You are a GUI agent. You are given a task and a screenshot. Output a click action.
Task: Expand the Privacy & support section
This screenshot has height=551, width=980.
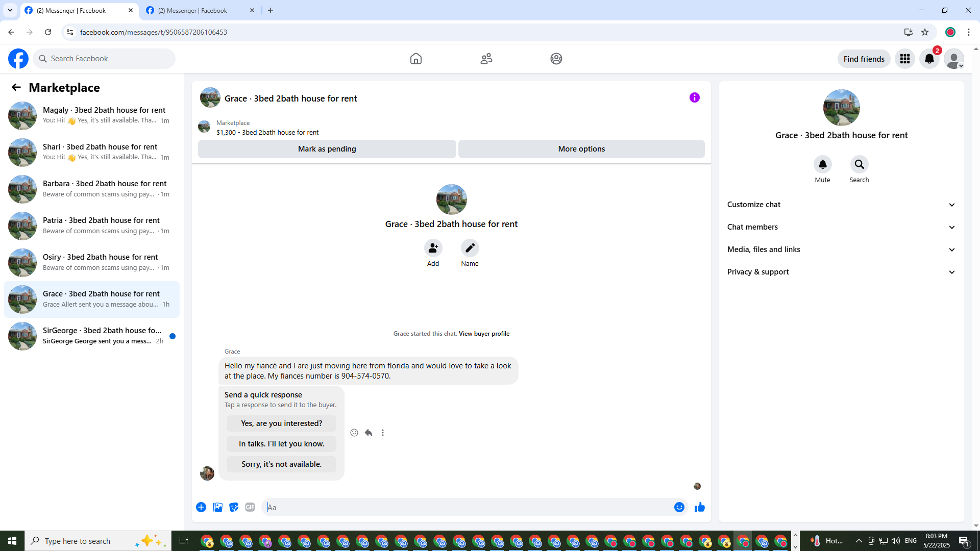(x=842, y=272)
